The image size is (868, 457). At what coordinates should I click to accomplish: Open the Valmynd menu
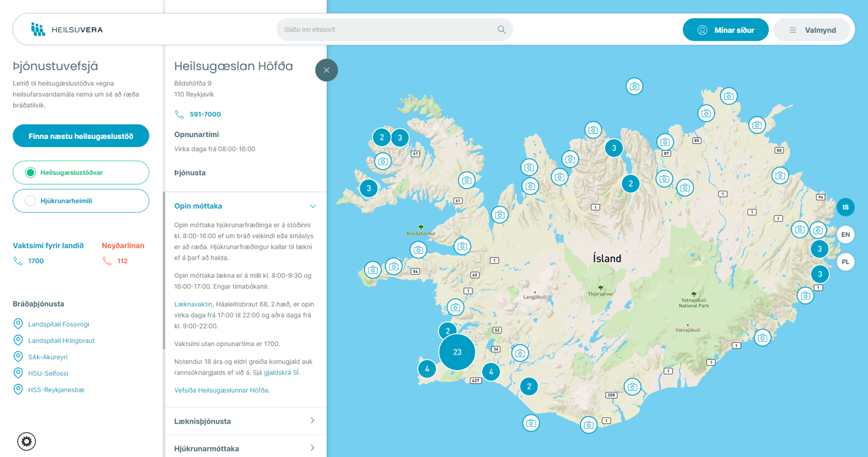pyautogui.click(x=811, y=30)
